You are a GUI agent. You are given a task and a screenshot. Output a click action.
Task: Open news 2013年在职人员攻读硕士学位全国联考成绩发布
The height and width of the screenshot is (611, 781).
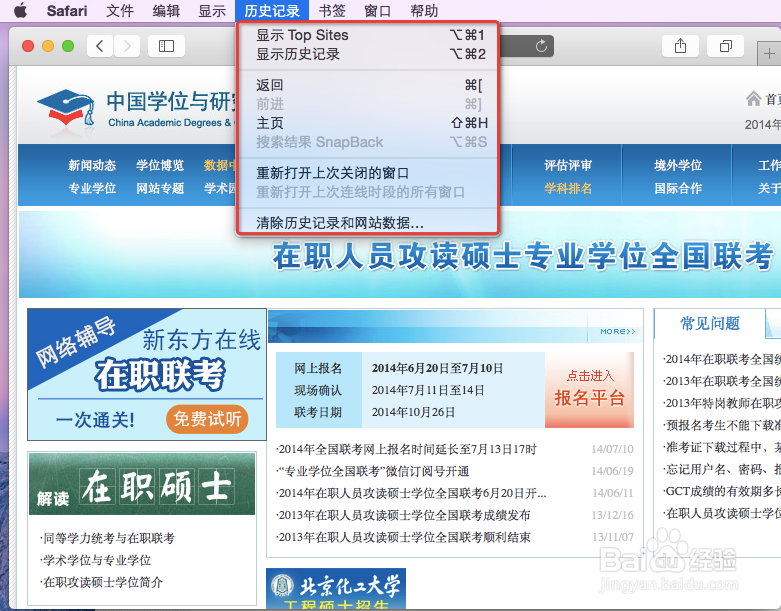coord(403,515)
